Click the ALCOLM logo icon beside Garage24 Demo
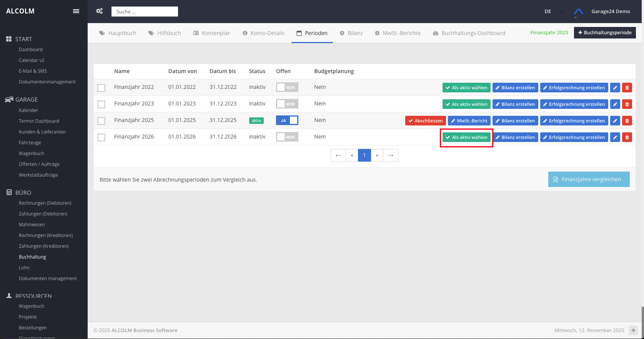This screenshot has height=339, width=644. [578, 12]
